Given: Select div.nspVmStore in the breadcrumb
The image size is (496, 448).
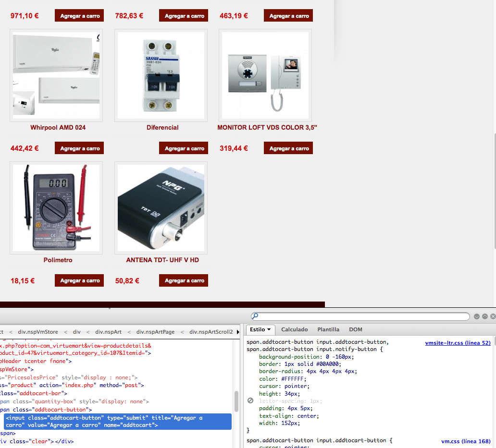Looking at the screenshot, I should tap(38, 332).
